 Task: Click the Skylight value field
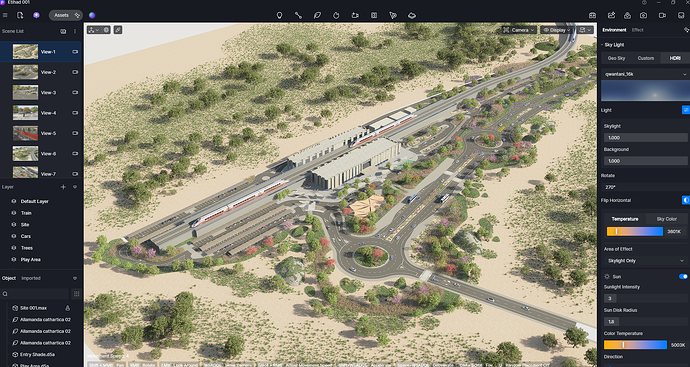point(645,138)
